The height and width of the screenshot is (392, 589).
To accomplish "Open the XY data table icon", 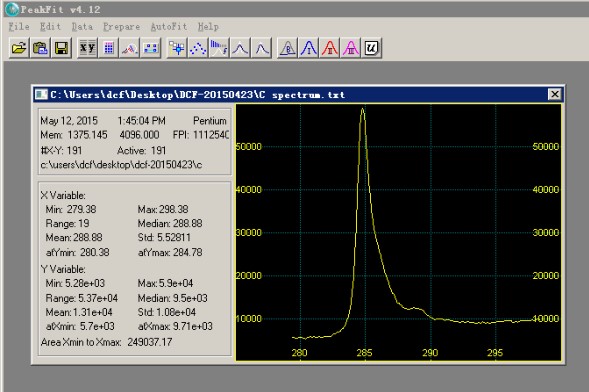I will (88, 48).
